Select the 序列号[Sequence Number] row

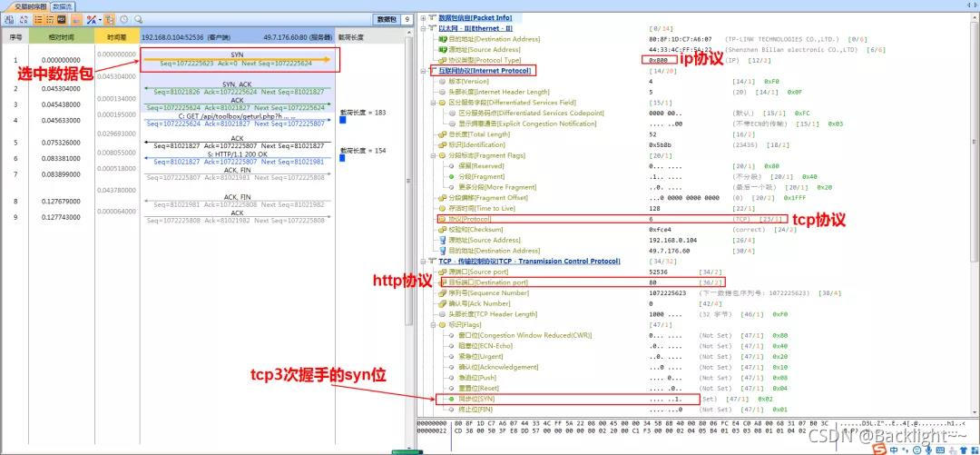pos(641,293)
